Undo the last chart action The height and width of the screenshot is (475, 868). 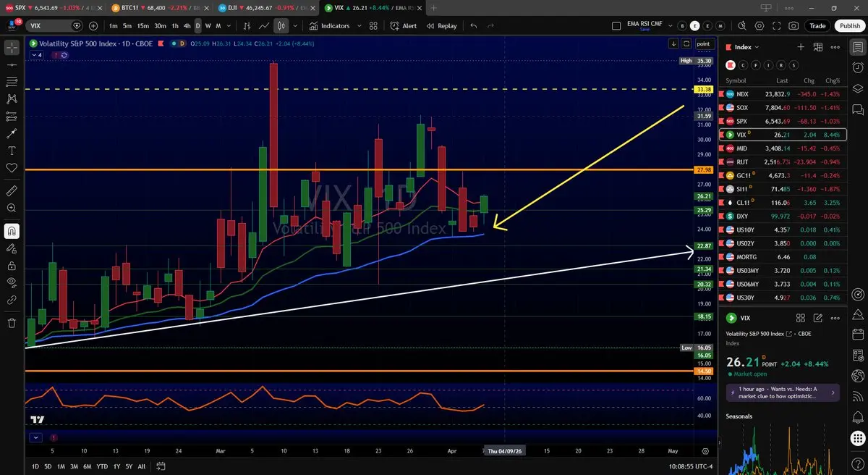pyautogui.click(x=474, y=26)
